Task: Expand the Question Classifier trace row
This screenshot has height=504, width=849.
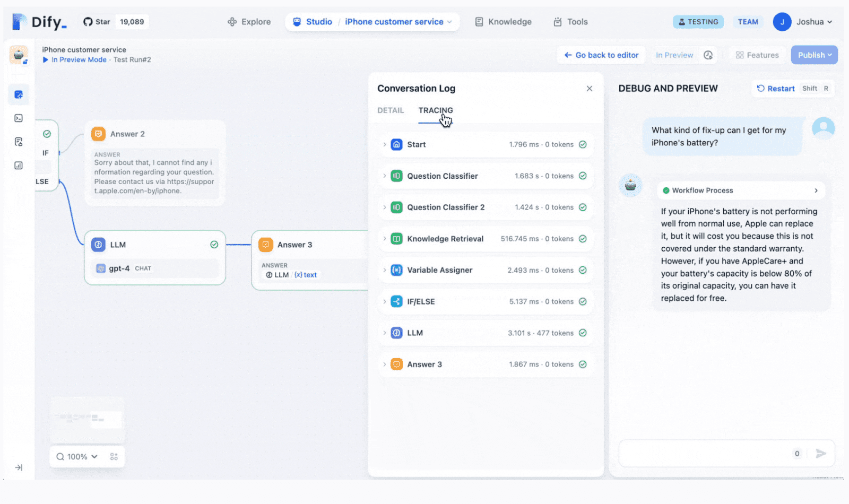Action: point(486,176)
